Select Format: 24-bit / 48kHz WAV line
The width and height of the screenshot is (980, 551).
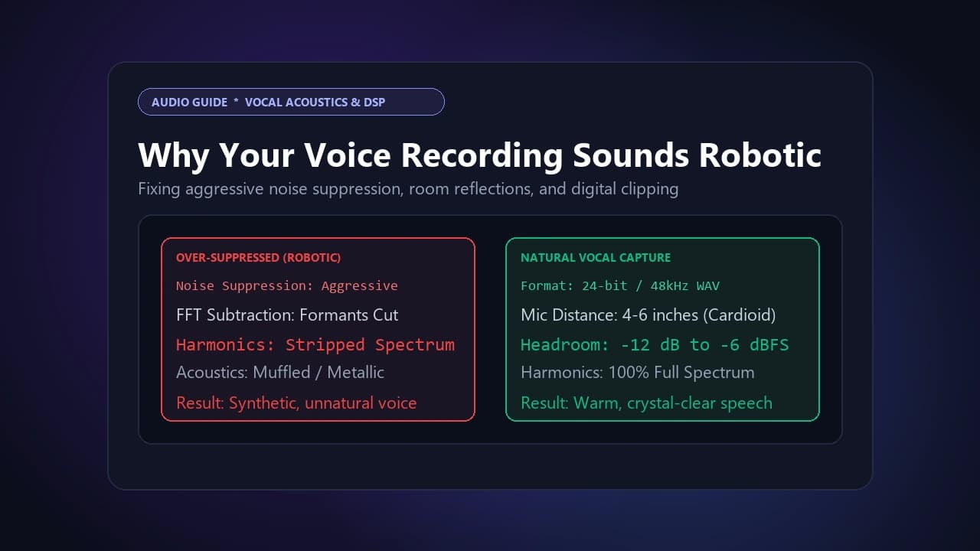[x=620, y=285]
